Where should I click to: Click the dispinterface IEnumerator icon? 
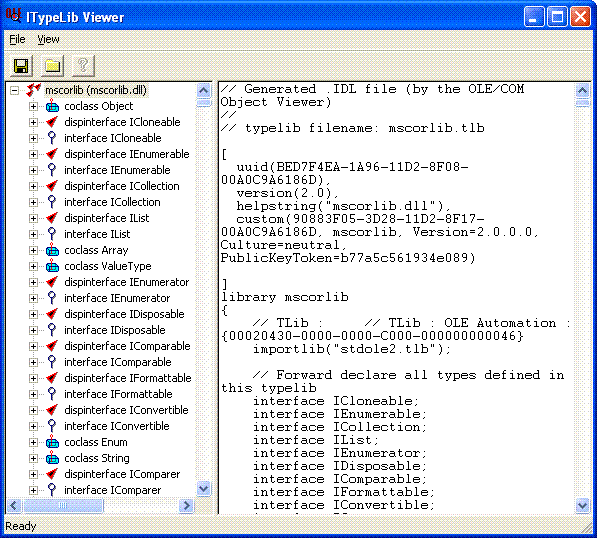(x=52, y=282)
